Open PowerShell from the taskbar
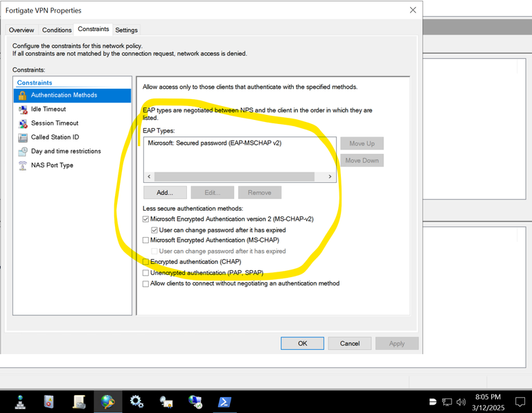The height and width of the screenshot is (413, 532). click(x=224, y=402)
